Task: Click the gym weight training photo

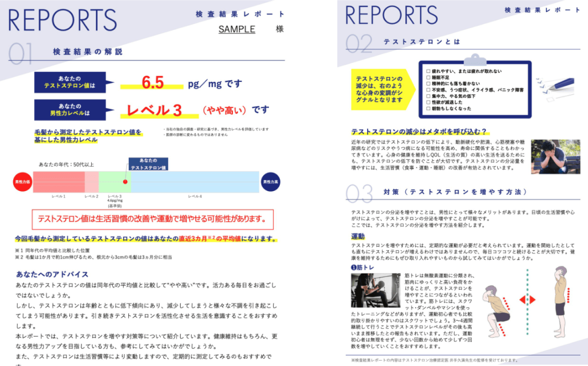Action: [376, 290]
